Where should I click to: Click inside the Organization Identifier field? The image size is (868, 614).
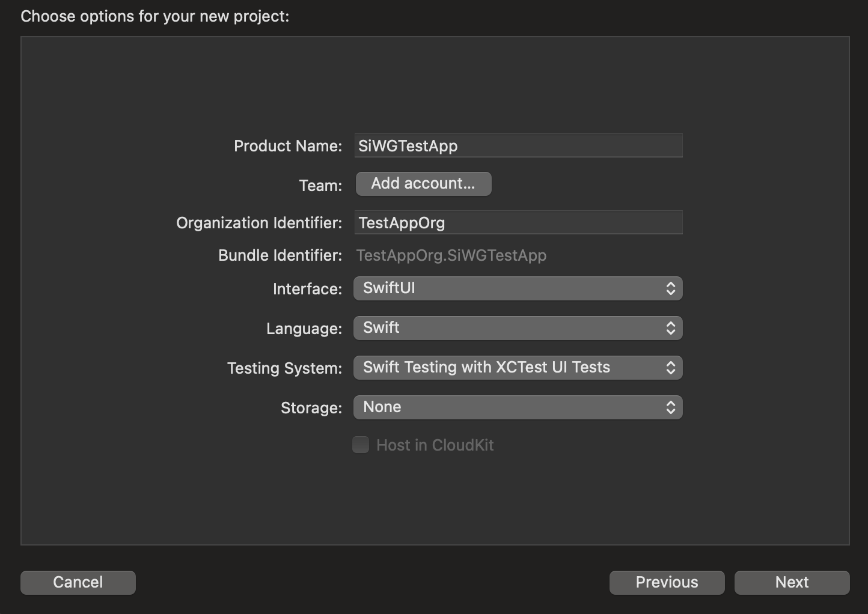517,222
